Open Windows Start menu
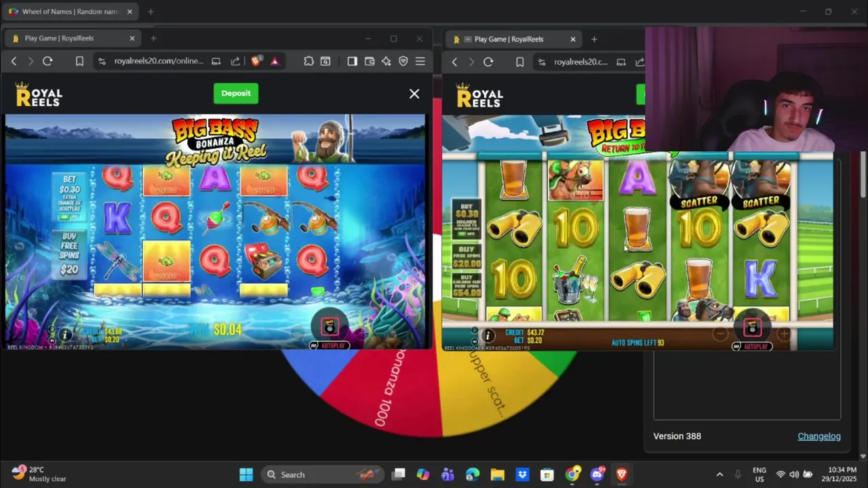This screenshot has height=488, width=868. [246, 474]
